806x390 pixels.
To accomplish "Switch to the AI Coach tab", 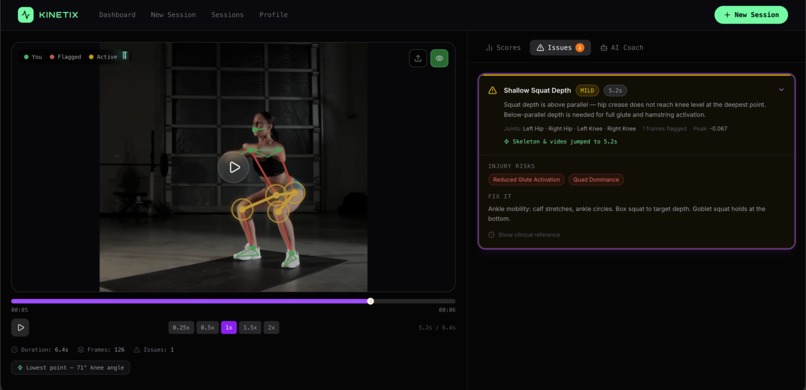I will 621,47.
